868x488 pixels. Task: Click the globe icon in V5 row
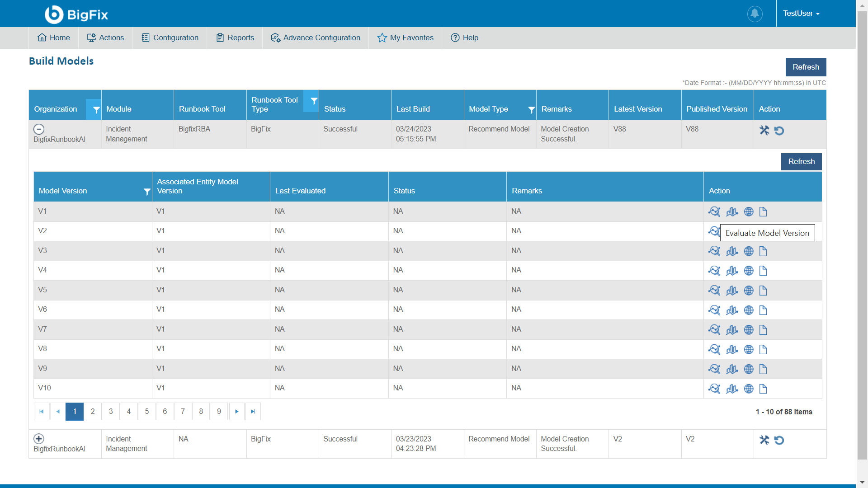click(749, 291)
